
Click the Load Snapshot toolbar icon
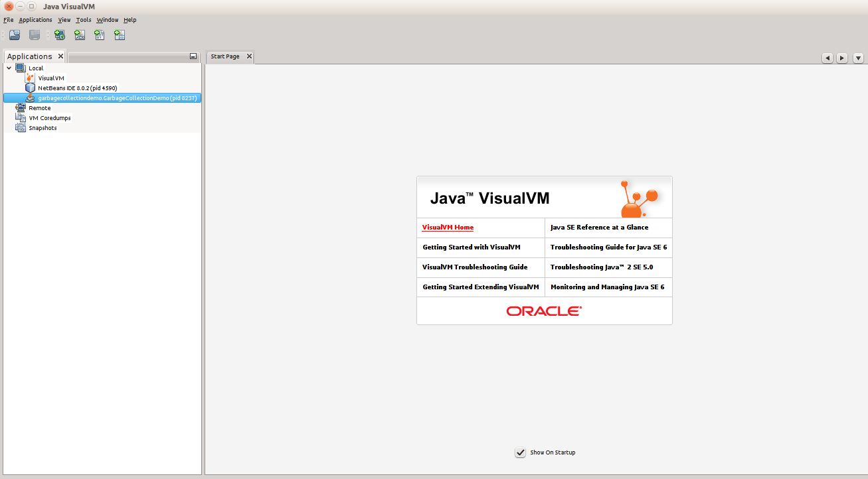[15, 35]
